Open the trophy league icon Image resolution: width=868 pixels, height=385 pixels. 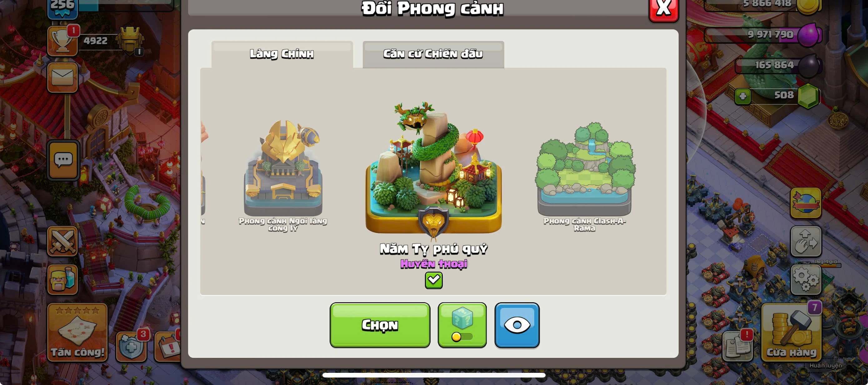click(63, 42)
